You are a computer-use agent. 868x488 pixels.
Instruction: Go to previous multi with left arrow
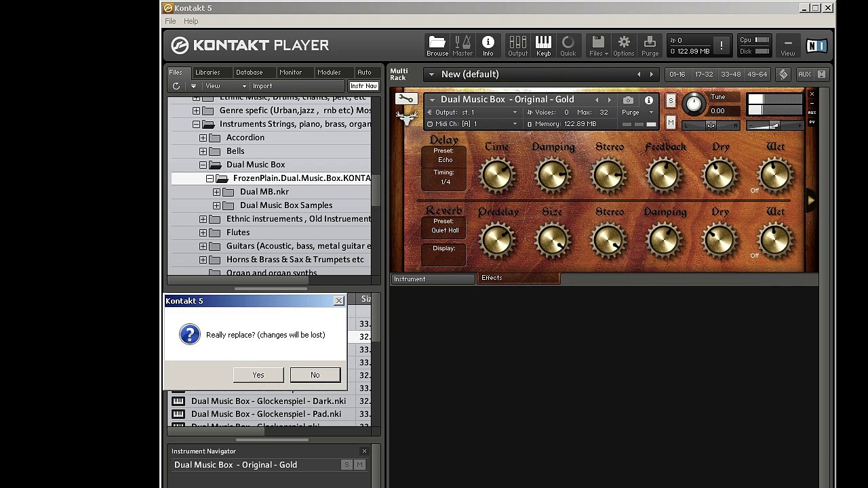(x=638, y=74)
